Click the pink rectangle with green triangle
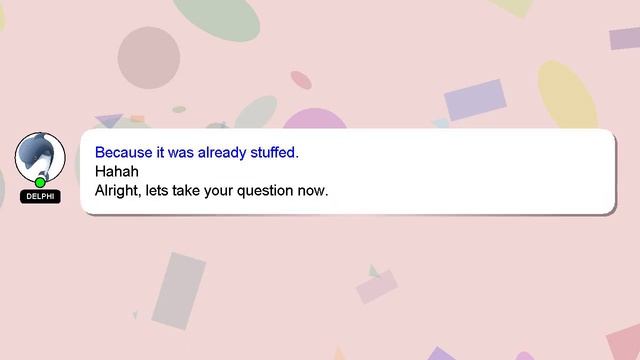The height and width of the screenshot is (360, 640). [377, 286]
